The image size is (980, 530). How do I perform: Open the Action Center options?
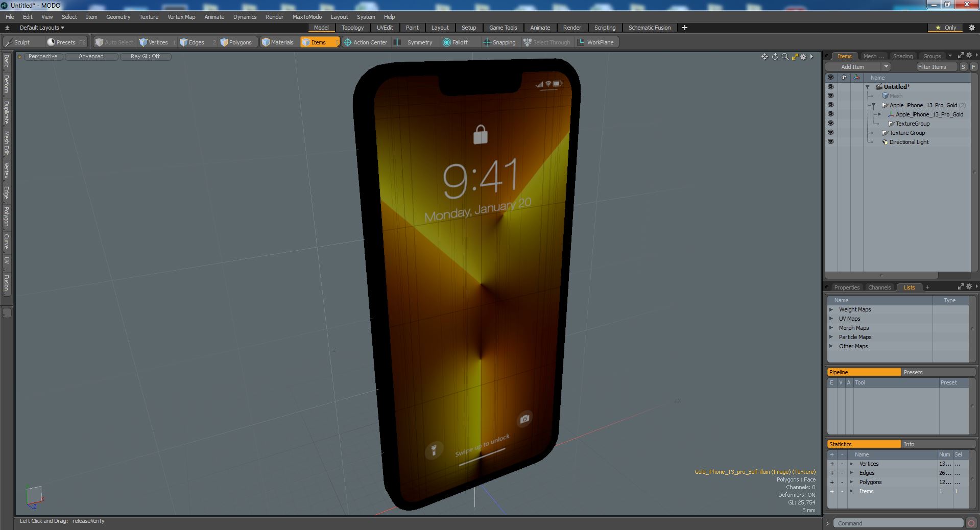click(366, 42)
